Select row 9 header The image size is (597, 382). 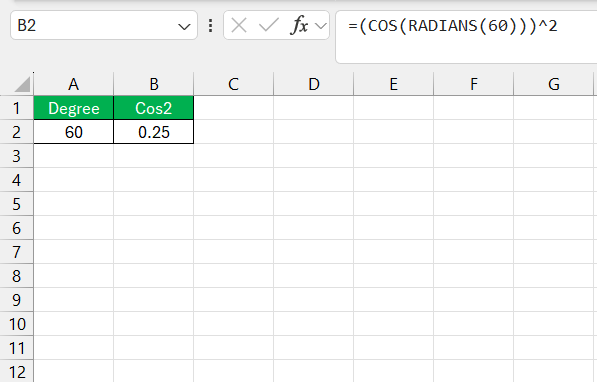click(16, 300)
